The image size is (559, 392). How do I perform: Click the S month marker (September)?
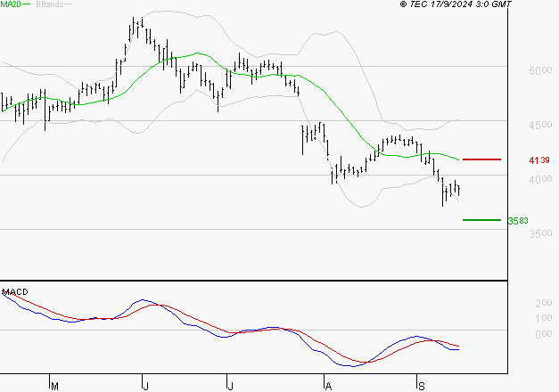pyautogui.click(x=422, y=387)
